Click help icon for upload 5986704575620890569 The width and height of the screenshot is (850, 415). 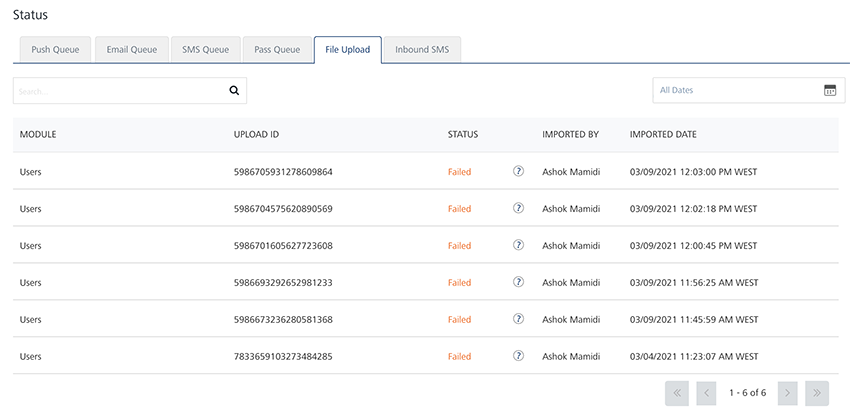[x=518, y=209]
